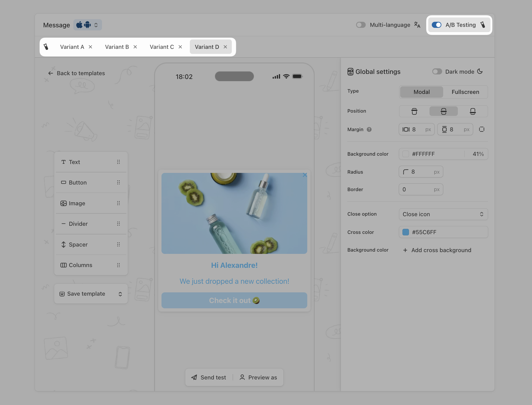The width and height of the screenshot is (532, 405).
Task: Toggle Dark mode on
Action: [x=437, y=72]
